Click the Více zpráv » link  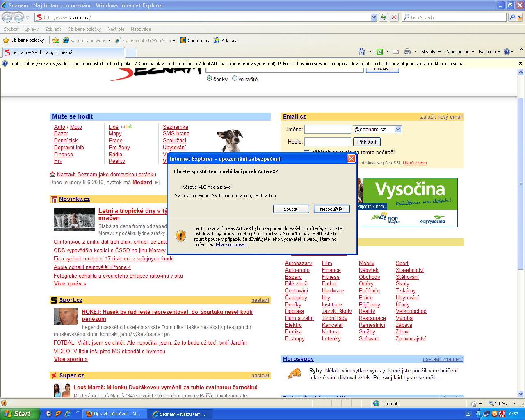coord(70,284)
